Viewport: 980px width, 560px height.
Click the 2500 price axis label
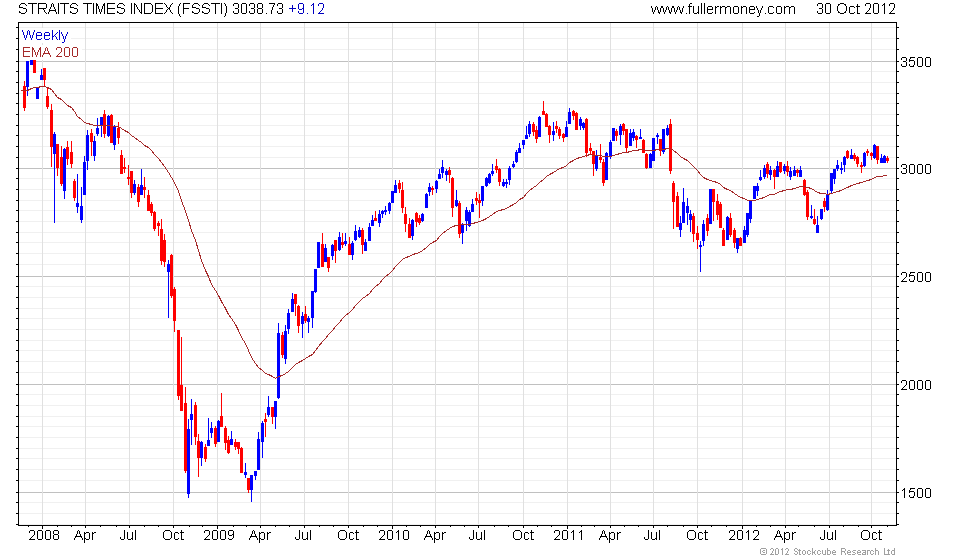[916, 277]
